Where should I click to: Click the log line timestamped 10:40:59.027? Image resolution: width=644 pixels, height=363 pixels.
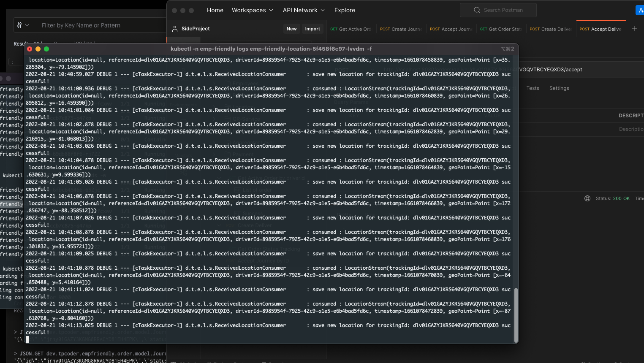[268, 78]
